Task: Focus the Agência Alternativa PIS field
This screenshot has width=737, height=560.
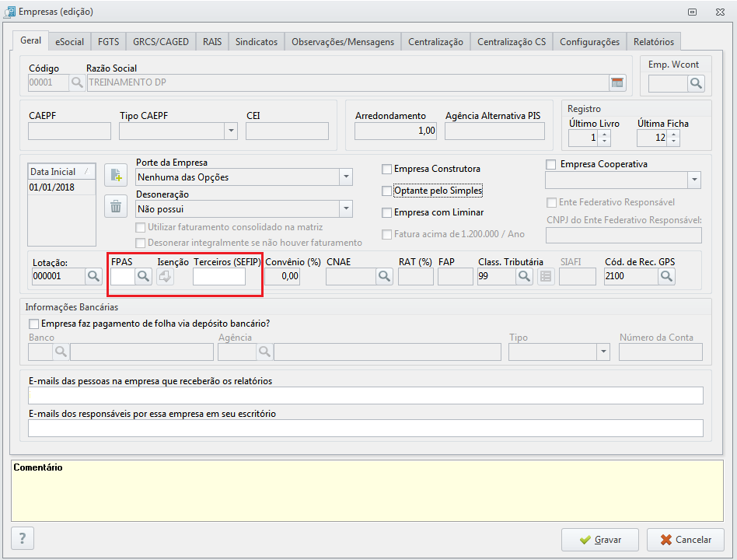Action: (x=495, y=131)
